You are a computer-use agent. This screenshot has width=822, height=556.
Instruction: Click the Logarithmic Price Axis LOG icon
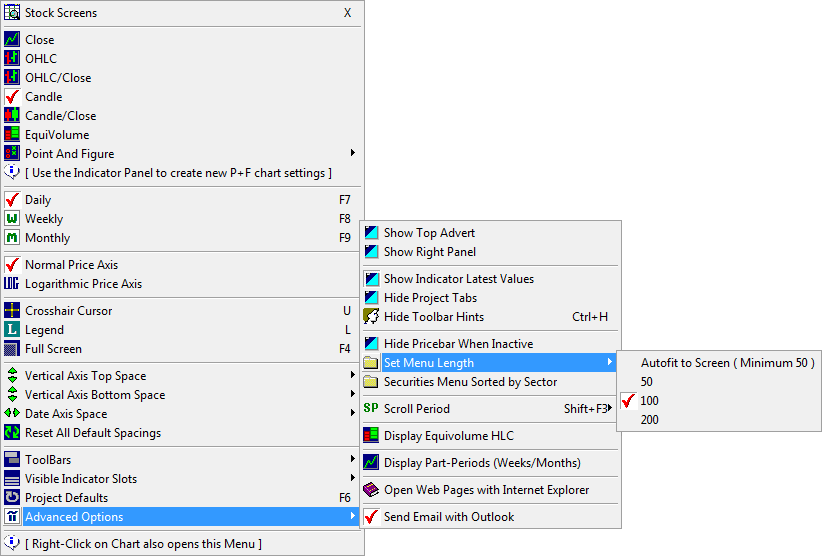click(x=12, y=284)
